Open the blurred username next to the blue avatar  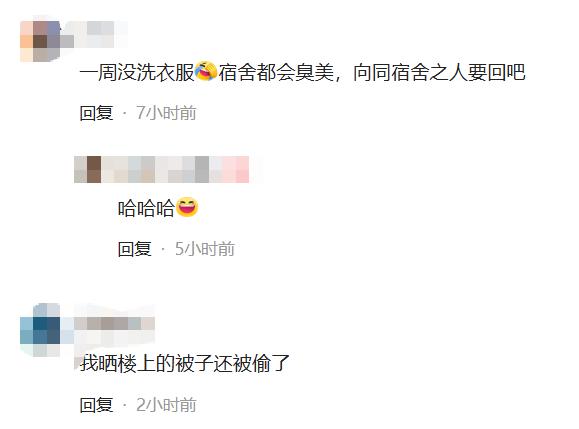click(114, 325)
